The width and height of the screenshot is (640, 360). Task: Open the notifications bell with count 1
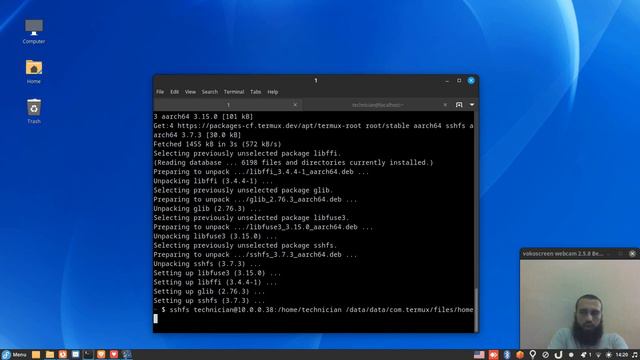tap(586, 355)
